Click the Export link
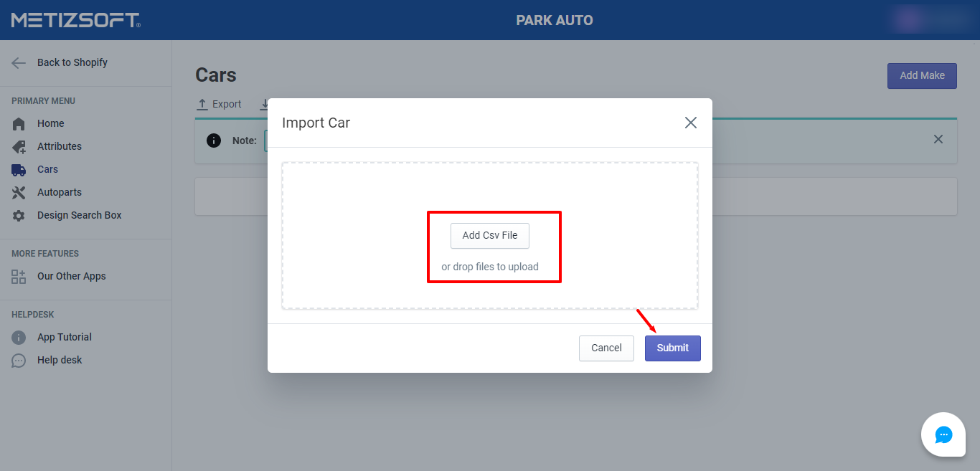The width and height of the screenshot is (980, 471). (220, 104)
